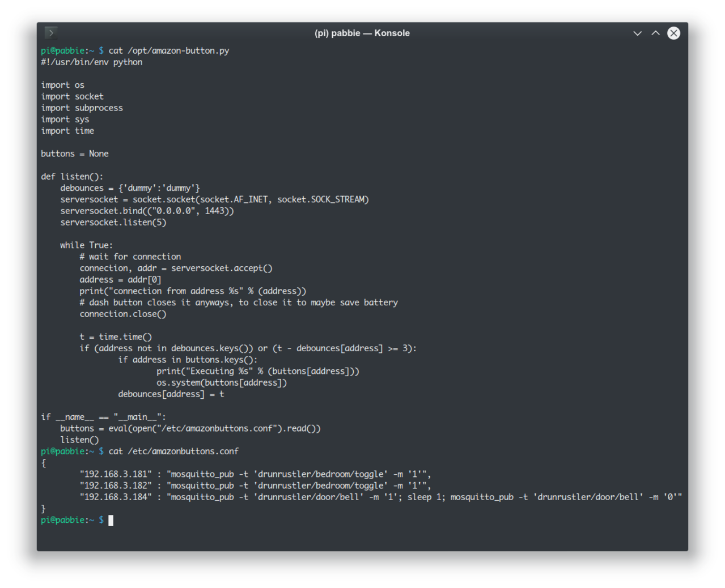Image resolution: width=725 pixels, height=588 pixels.
Task: Click the __name__ == "__main__" line
Action: tap(103, 417)
